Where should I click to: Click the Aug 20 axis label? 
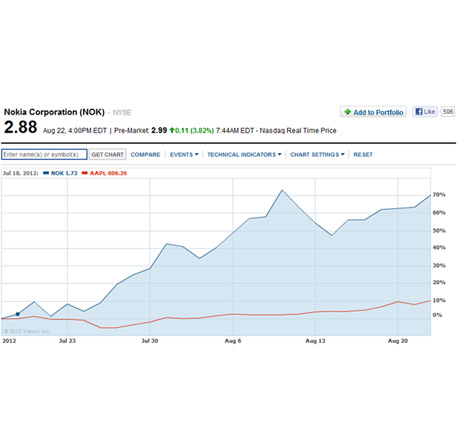398,341
